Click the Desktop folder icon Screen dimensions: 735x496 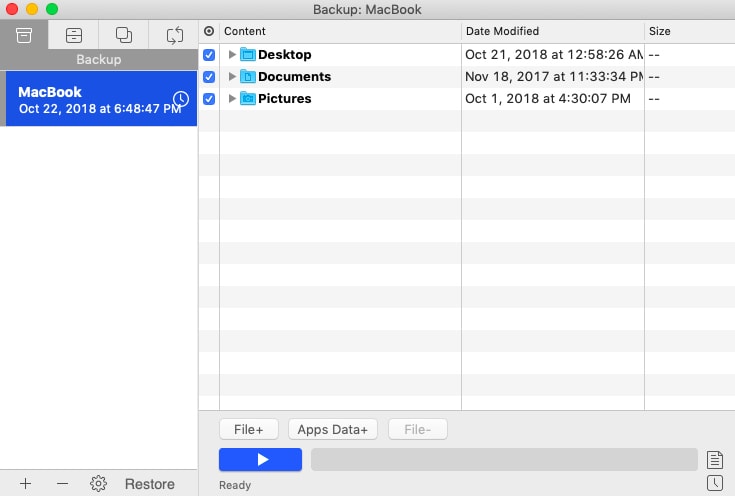click(248, 54)
